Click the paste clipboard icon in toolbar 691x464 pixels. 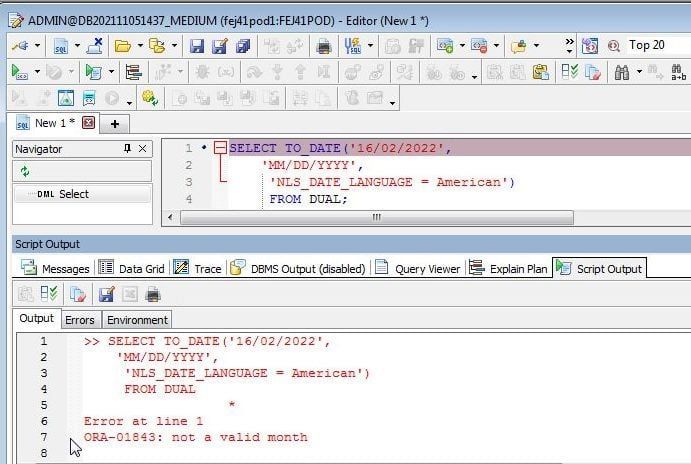(x=540, y=72)
